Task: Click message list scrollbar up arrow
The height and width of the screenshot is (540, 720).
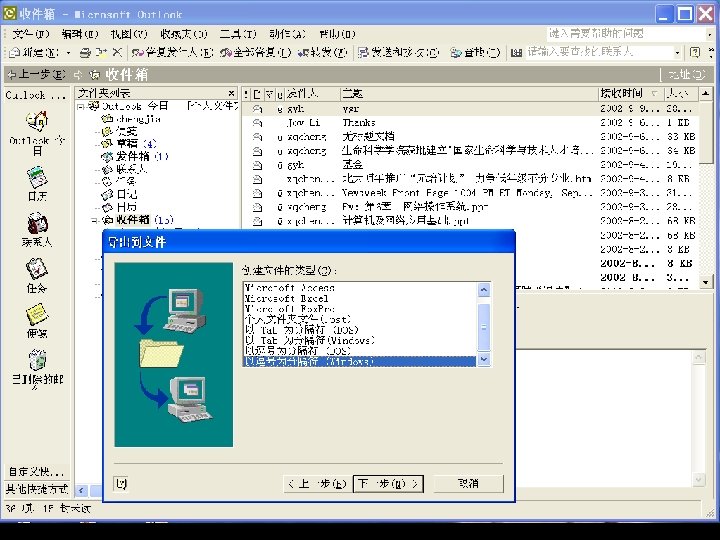Action: pyautogui.click(x=706, y=94)
